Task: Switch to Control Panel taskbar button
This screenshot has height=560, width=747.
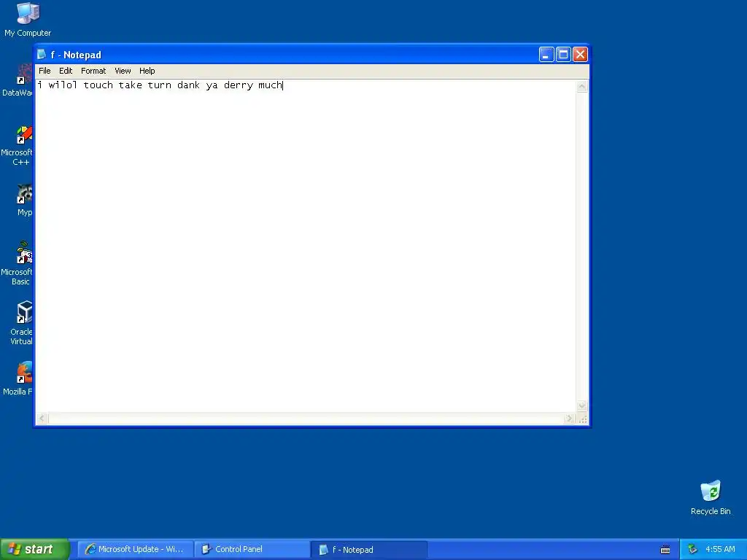Action: (252, 550)
